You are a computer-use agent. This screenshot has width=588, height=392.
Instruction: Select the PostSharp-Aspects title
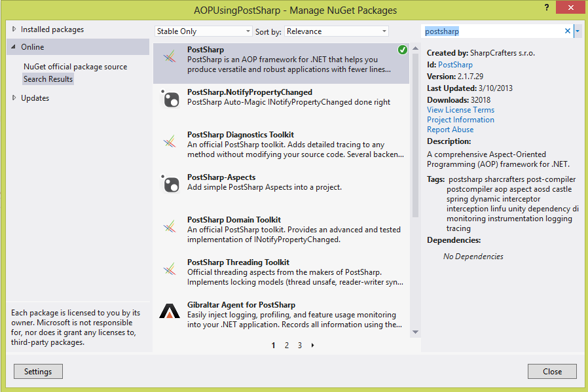pos(221,177)
